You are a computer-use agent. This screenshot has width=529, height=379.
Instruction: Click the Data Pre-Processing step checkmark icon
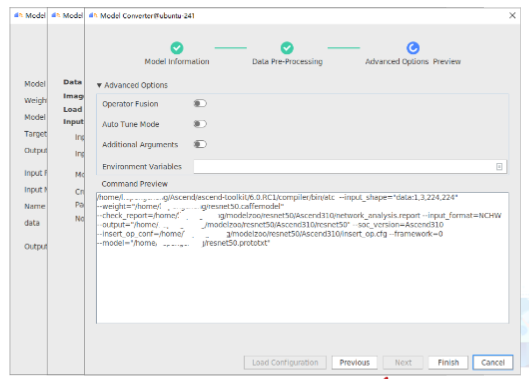tap(287, 48)
